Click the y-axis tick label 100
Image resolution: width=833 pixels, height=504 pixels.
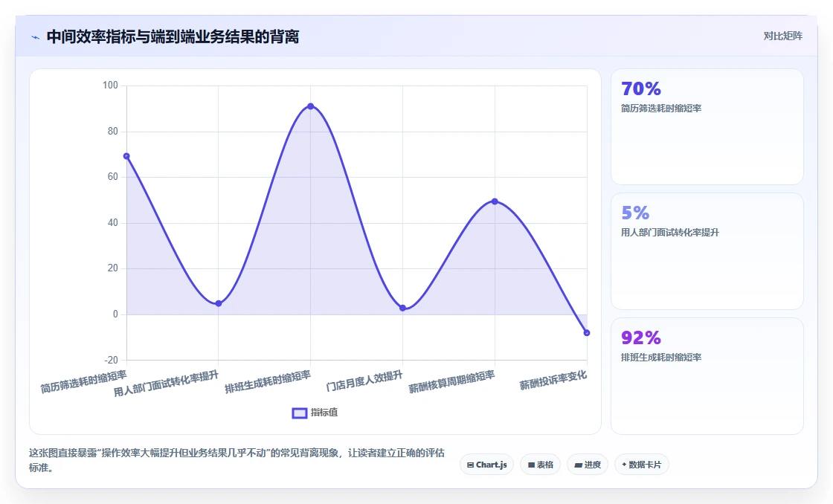tap(111, 85)
